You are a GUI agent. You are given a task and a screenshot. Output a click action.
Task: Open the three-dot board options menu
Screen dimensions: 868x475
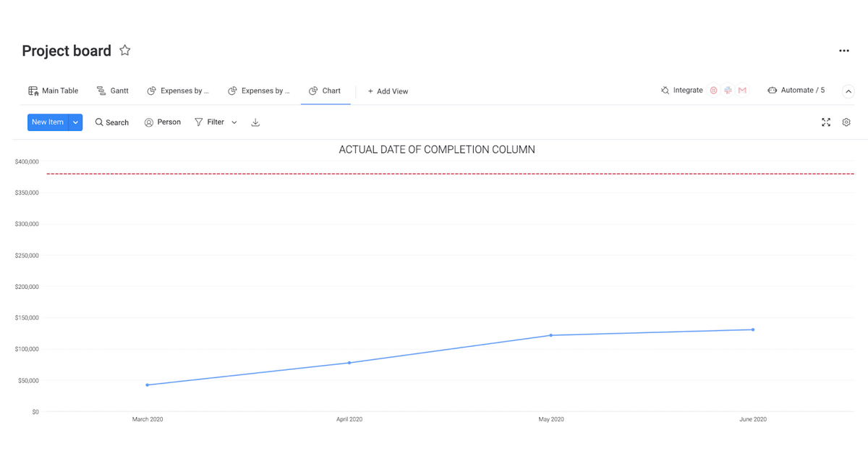tap(843, 51)
